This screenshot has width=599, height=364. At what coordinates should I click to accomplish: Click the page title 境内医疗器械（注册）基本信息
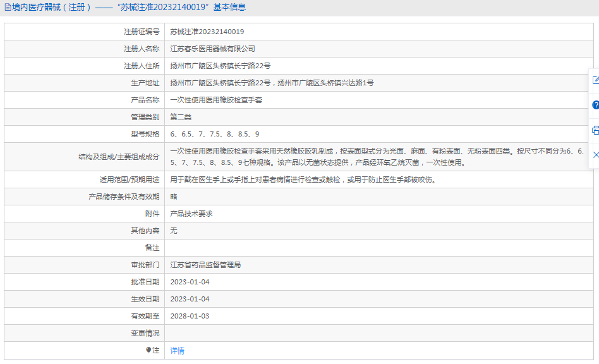point(129,7)
